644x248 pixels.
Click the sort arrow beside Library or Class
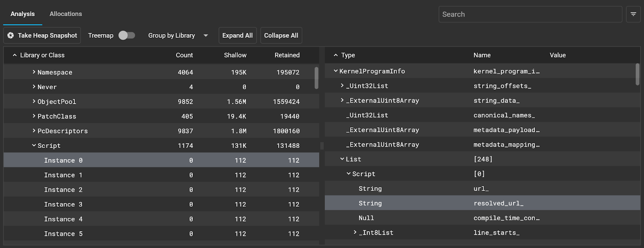(14, 55)
